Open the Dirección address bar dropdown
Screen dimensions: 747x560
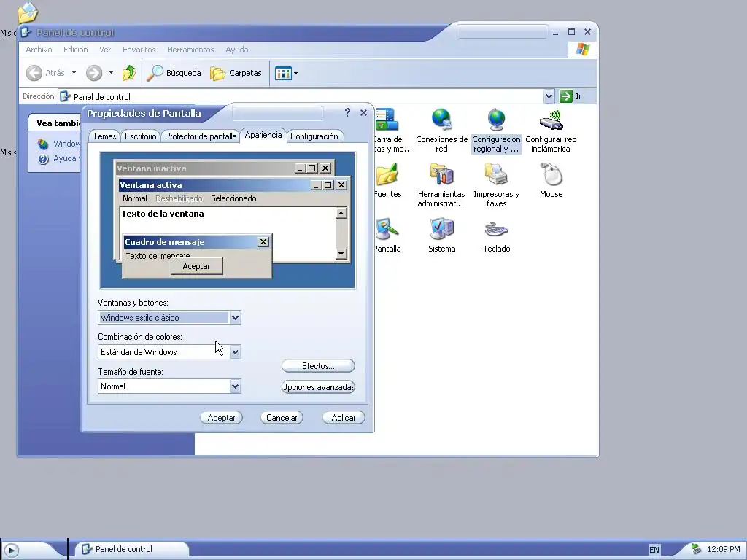[x=549, y=96]
